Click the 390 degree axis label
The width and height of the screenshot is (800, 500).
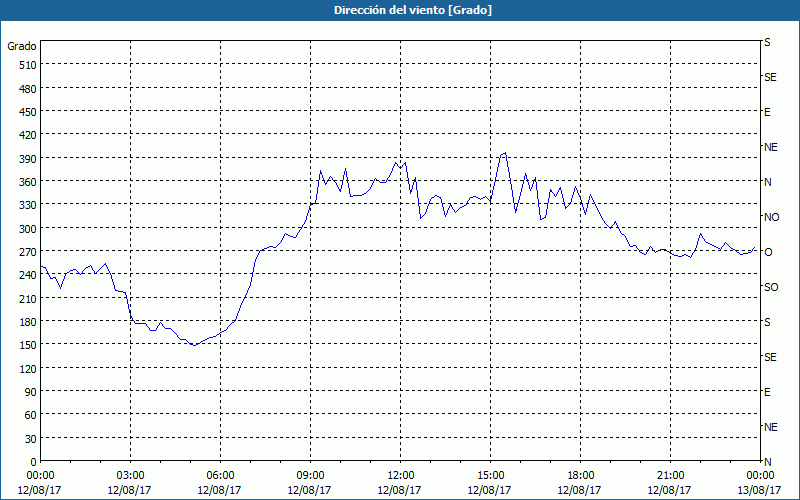click(26, 158)
